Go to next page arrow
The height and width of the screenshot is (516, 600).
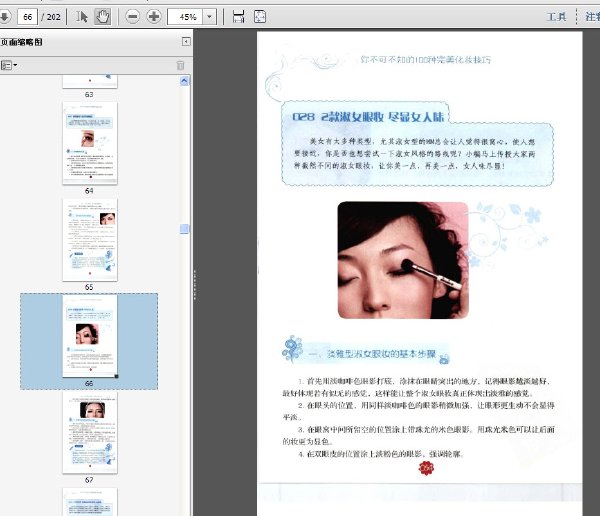pyautogui.click(x=5, y=16)
